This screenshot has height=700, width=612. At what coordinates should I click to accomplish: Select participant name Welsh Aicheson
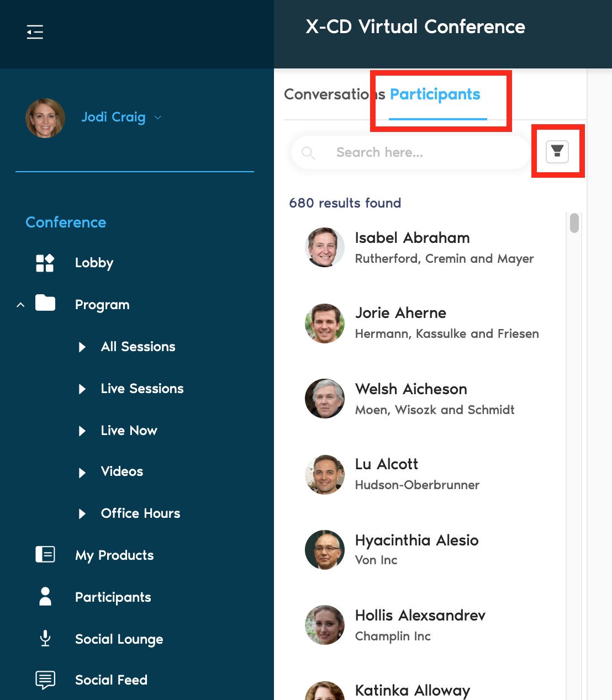click(x=411, y=389)
